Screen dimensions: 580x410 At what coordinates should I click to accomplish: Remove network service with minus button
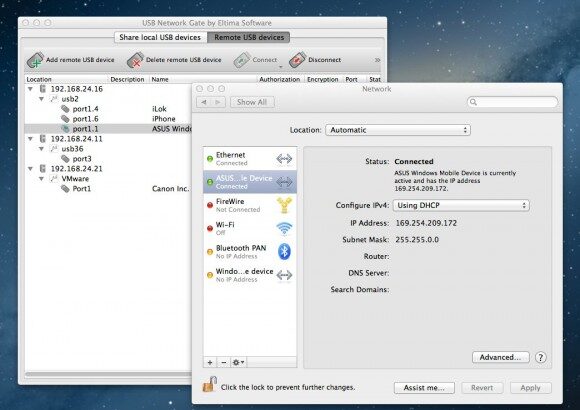click(x=223, y=362)
